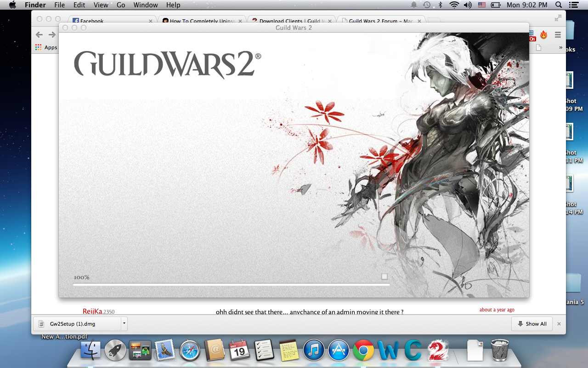
Task: Open the blue W app in Dock
Action: point(388,351)
